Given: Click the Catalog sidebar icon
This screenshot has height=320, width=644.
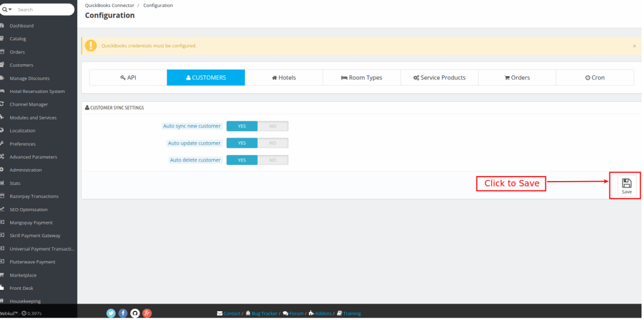Looking at the screenshot, I should pyautogui.click(x=2, y=38).
